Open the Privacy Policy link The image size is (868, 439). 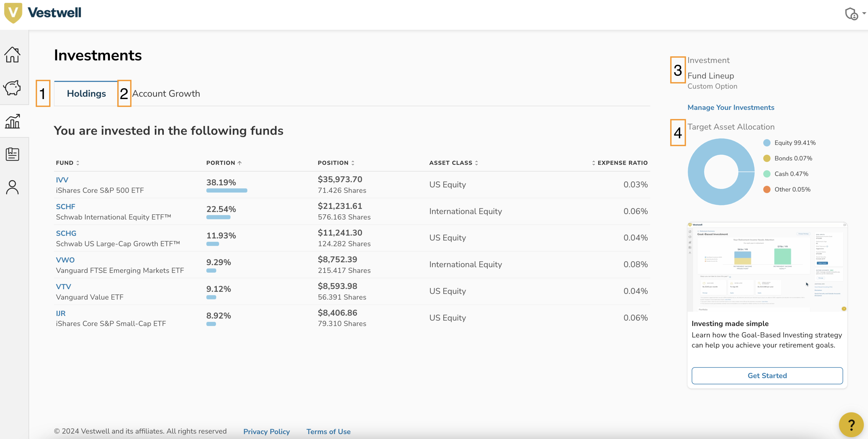pyautogui.click(x=267, y=432)
